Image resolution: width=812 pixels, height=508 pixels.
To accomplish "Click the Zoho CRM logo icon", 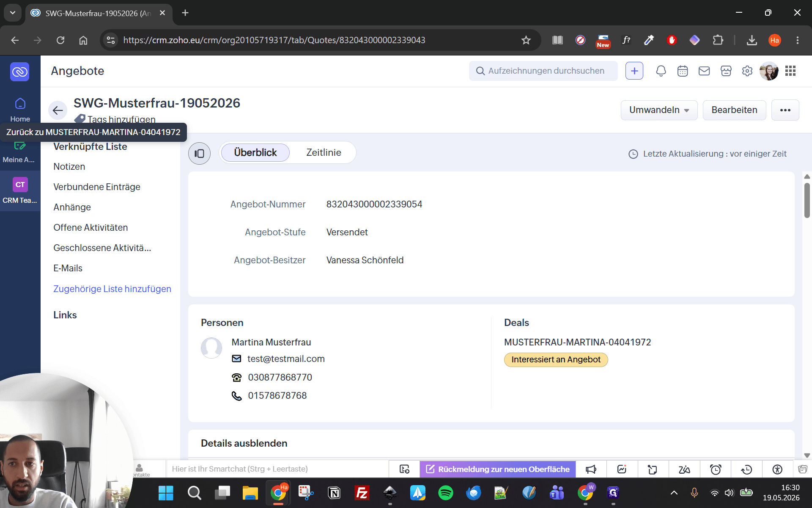I will pos(20,72).
